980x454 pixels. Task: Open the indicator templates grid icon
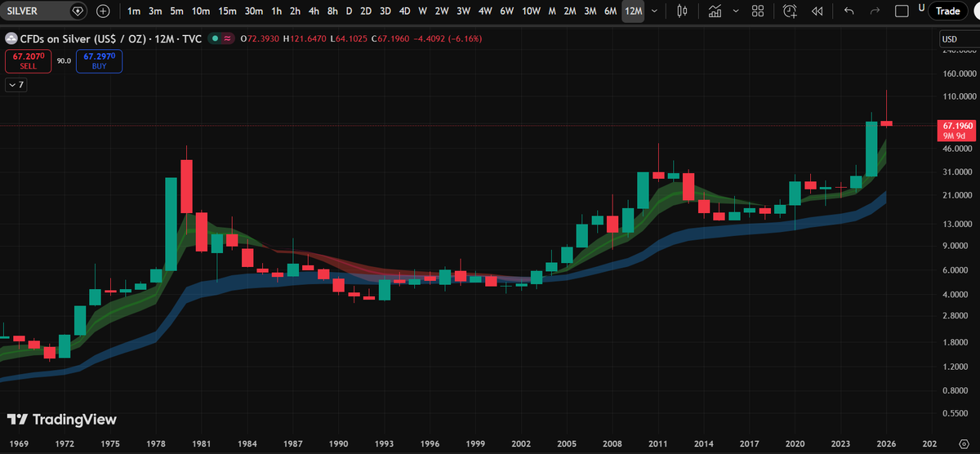pos(758,11)
